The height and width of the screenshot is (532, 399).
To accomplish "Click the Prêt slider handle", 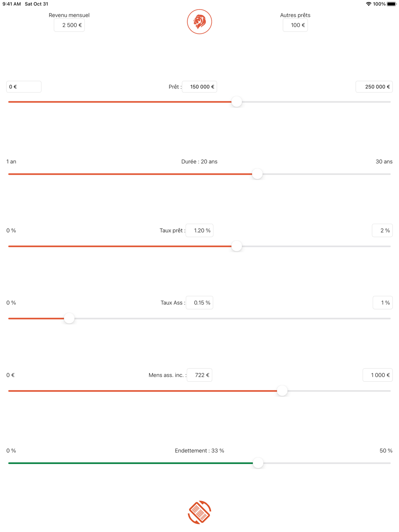I will click(237, 102).
